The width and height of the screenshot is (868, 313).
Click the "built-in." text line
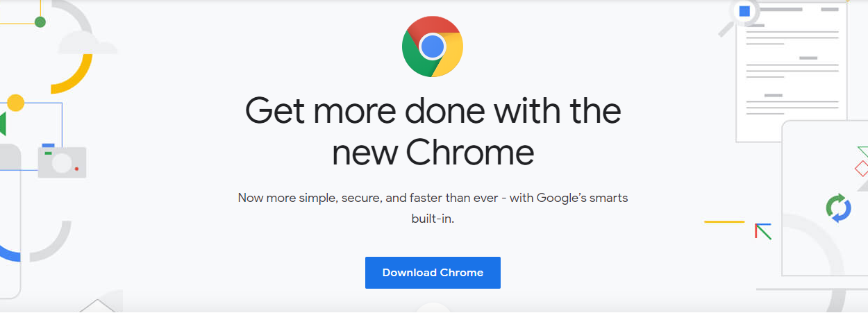[x=433, y=219]
